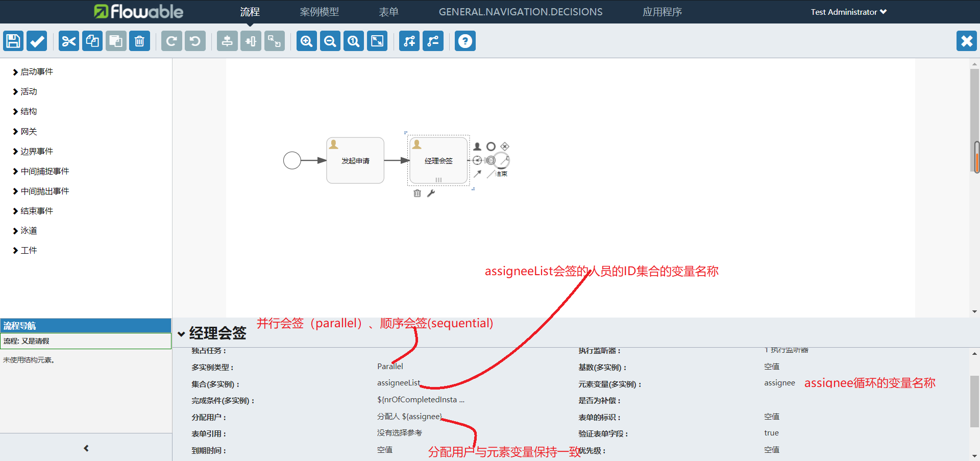Go to GENERAL.NAVIGATION.DECISIONS tab
Viewport: 980px width, 461px height.
point(521,12)
